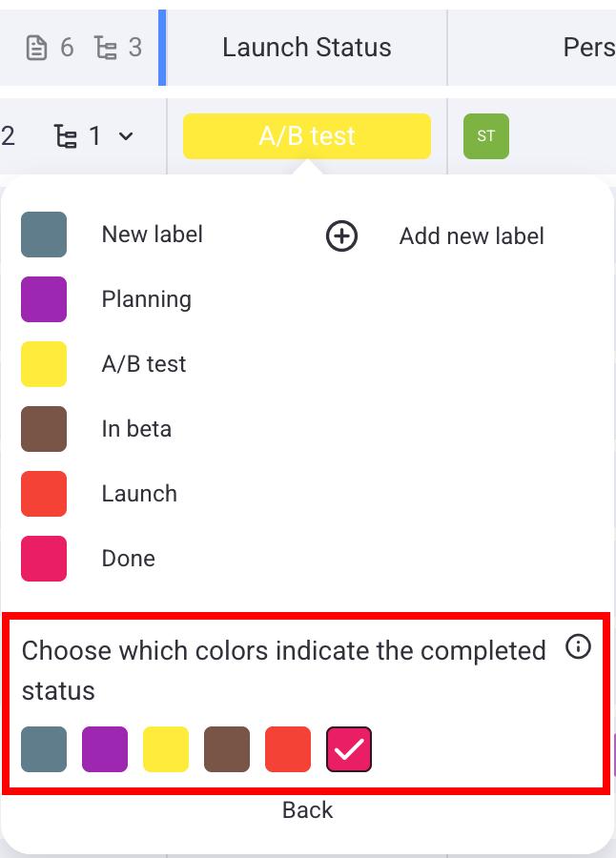The image size is (616, 858).
Task: Click the green ST person avatar
Action: coord(485,136)
